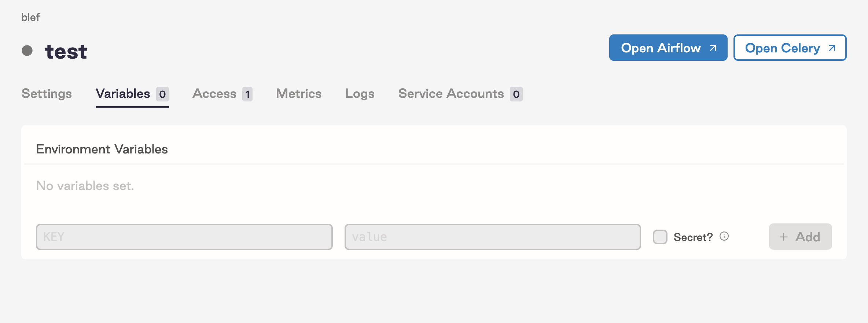Focus the KEY input field
This screenshot has width=868, height=323.
pyautogui.click(x=184, y=237)
